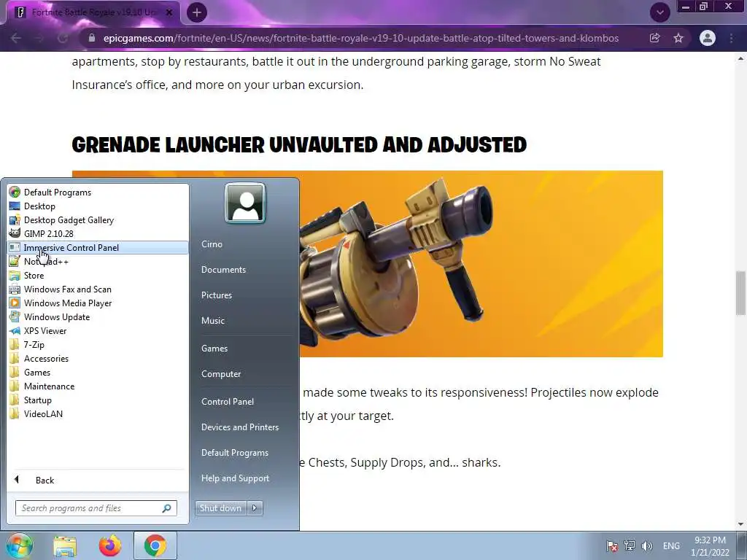Open the volume speaker tray icon
The image size is (747, 560).
(646, 545)
